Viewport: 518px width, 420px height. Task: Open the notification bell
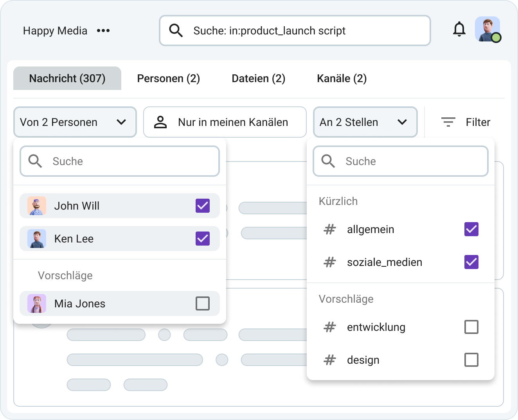click(x=460, y=29)
